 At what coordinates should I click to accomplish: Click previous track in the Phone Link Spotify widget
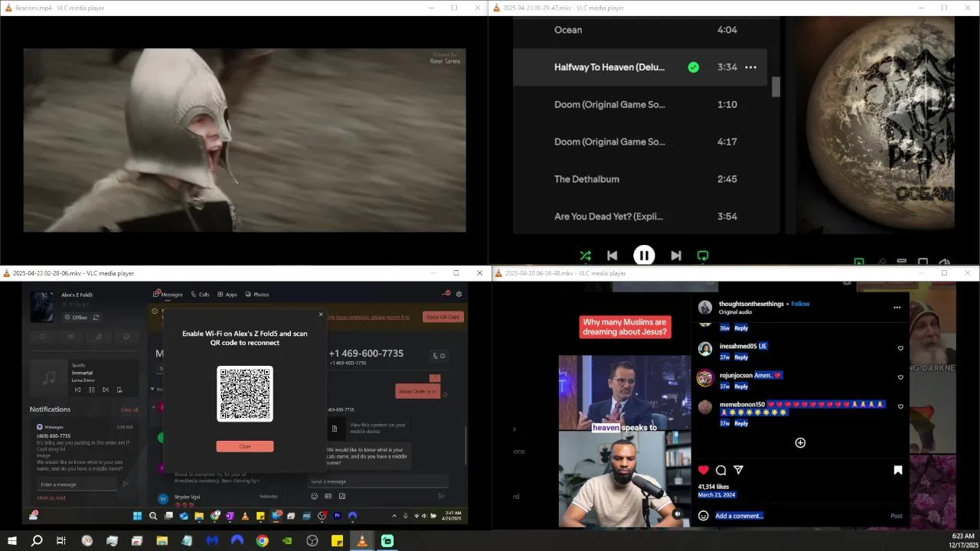coord(77,390)
